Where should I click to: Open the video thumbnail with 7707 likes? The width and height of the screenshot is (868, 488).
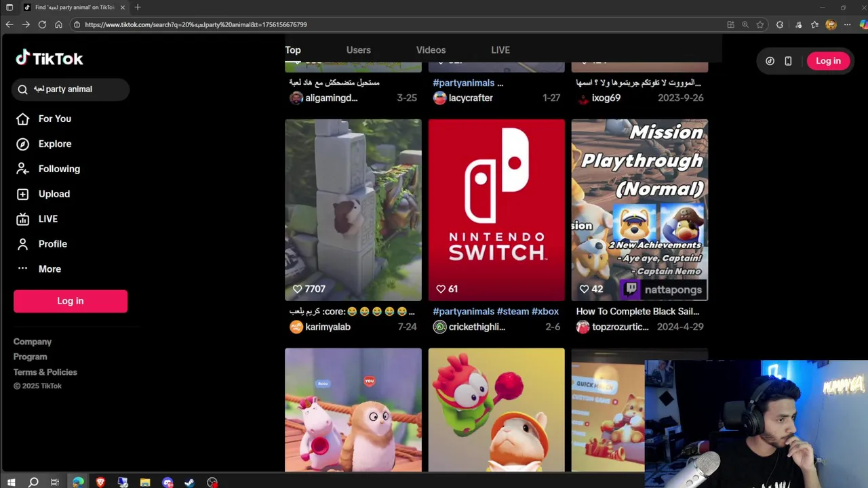(353, 210)
